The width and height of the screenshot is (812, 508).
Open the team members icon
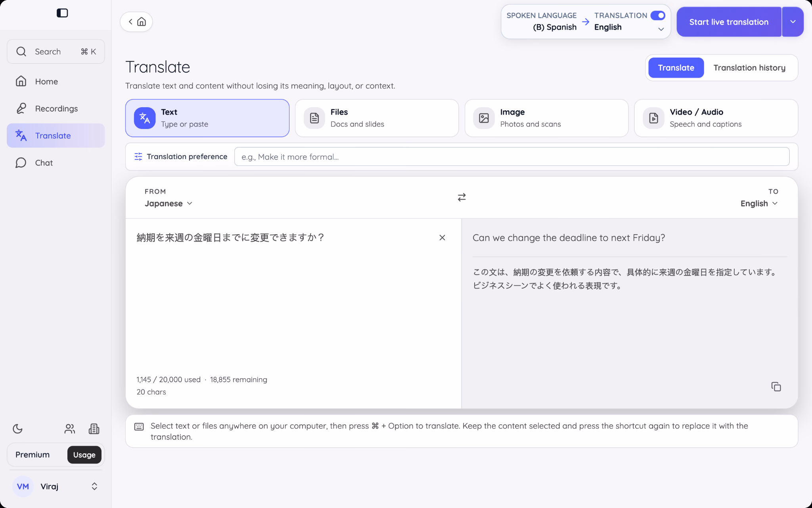click(x=69, y=429)
